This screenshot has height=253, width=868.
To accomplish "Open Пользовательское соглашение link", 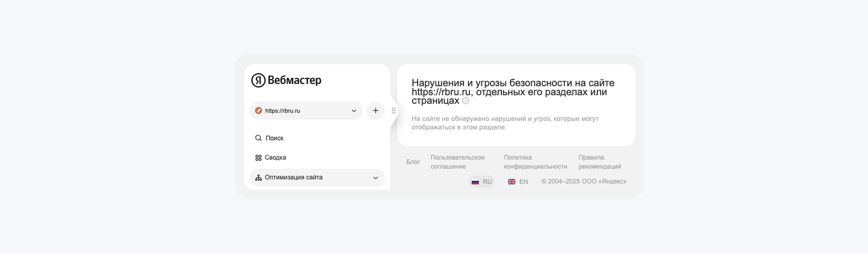I will click(457, 162).
